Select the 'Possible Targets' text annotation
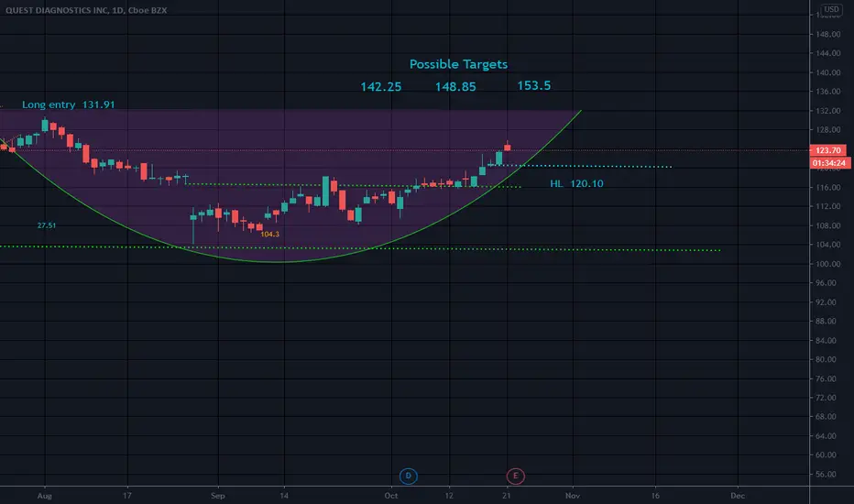The height and width of the screenshot is (504, 854). [458, 64]
